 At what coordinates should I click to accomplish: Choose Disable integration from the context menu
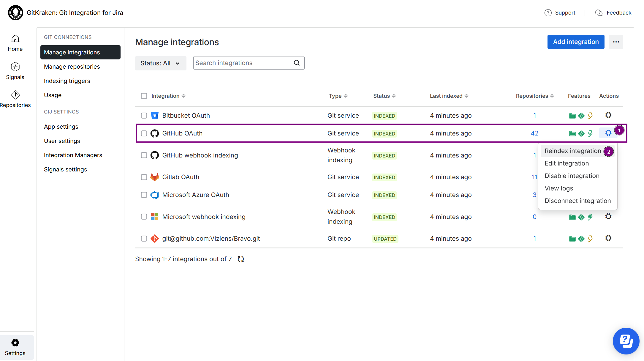click(x=572, y=176)
